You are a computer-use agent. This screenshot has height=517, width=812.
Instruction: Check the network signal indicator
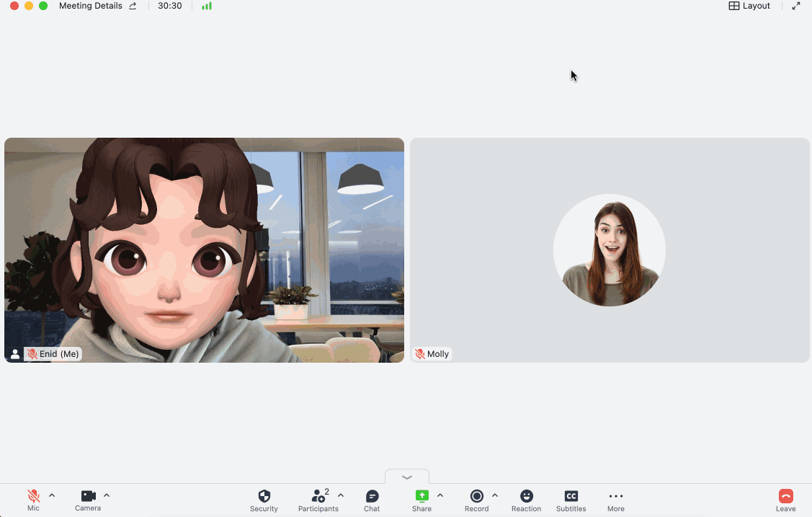pyautogui.click(x=207, y=6)
